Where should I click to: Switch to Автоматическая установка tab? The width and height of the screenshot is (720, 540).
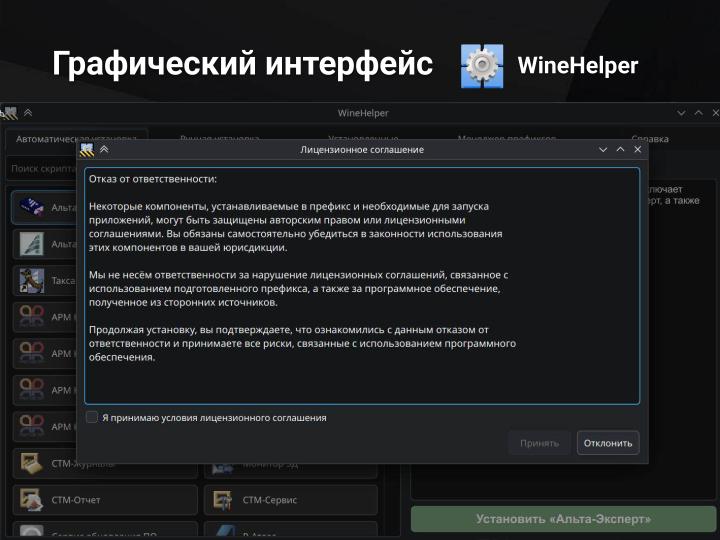76,139
